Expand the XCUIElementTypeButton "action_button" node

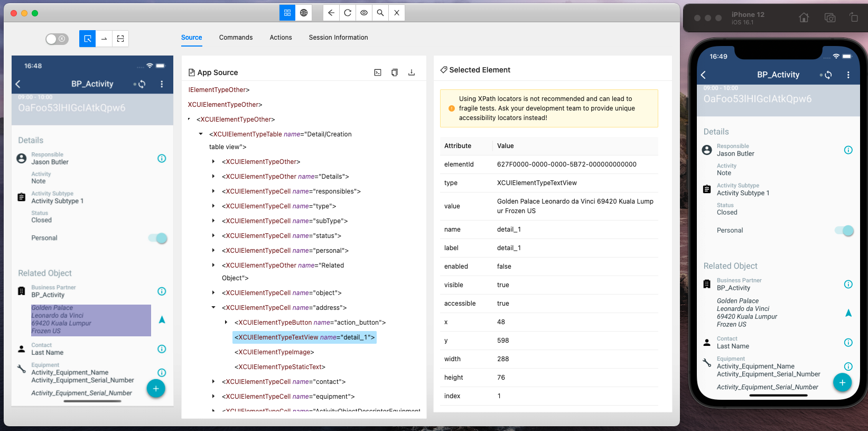click(226, 323)
